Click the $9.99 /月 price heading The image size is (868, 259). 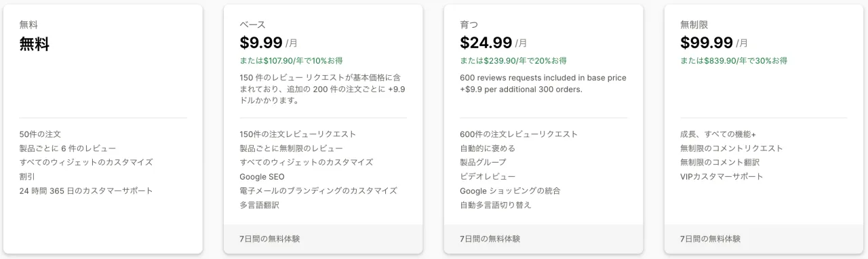tap(269, 43)
